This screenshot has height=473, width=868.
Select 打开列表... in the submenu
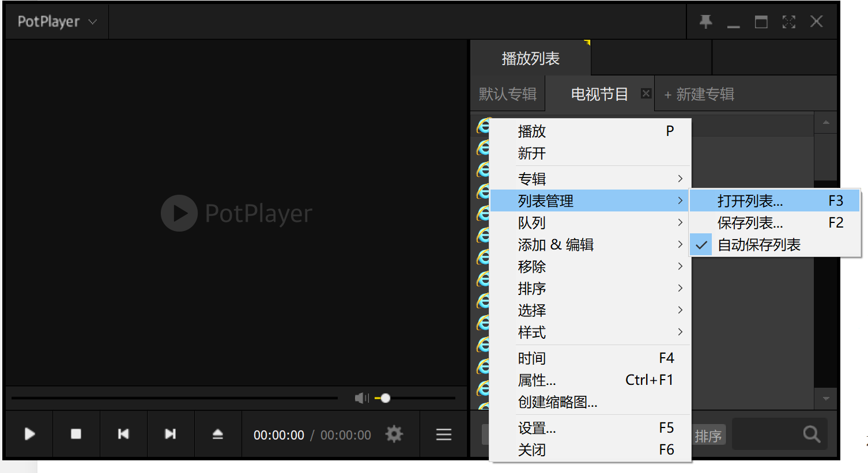coord(775,200)
